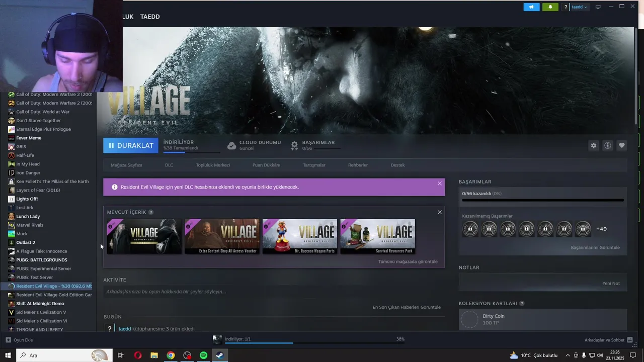Open the taedd account dropdown
This screenshot has height=362, width=644.
click(579, 7)
